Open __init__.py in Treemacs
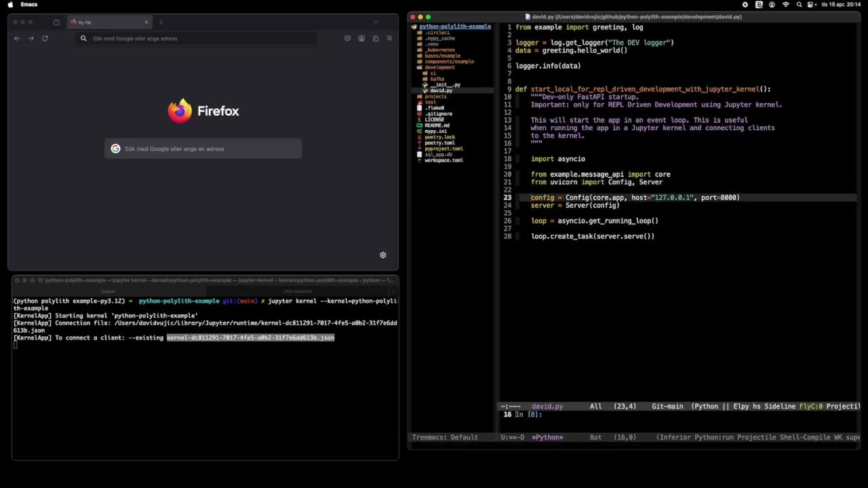Viewport: 868px width, 488px height. [446, 85]
